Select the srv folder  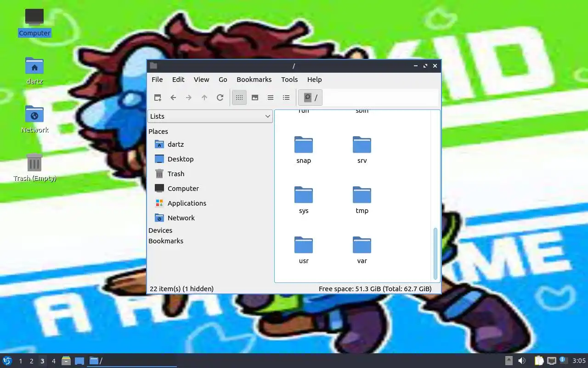(362, 150)
